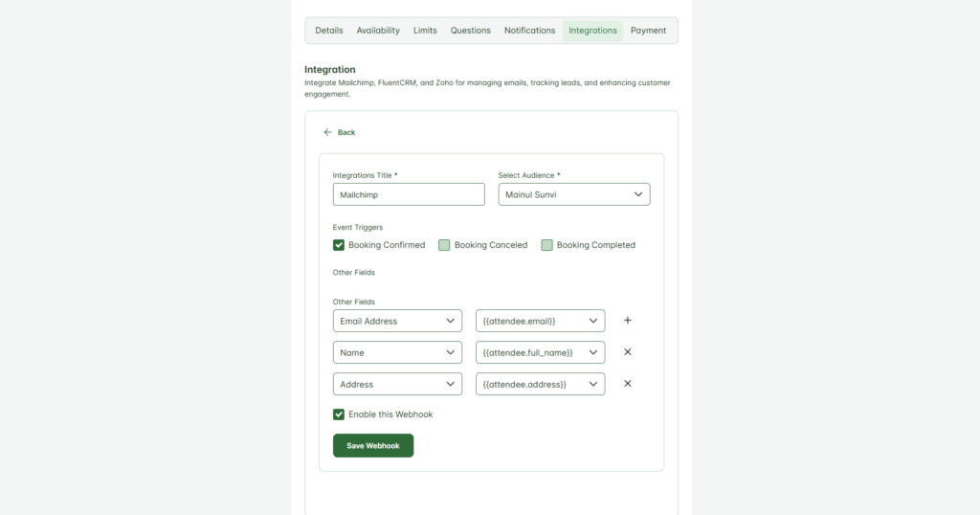This screenshot has width=980, height=515.
Task: Click the Event Triggers label
Action: (x=358, y=228)
